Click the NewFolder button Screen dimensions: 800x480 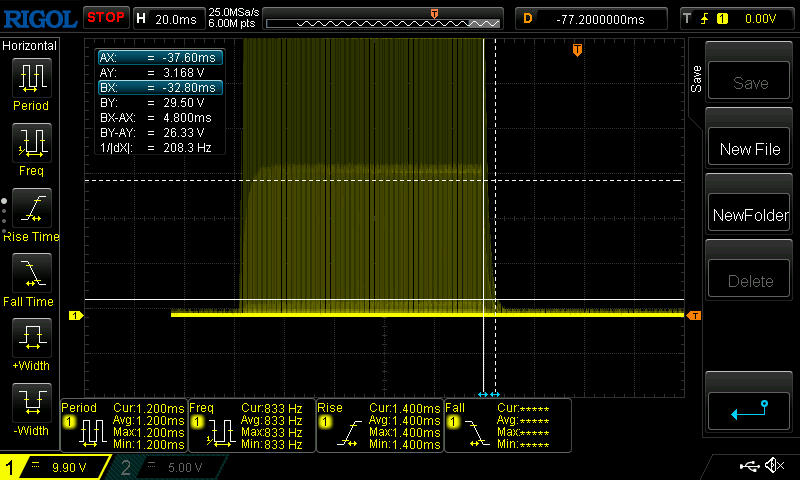pos(749,213)
